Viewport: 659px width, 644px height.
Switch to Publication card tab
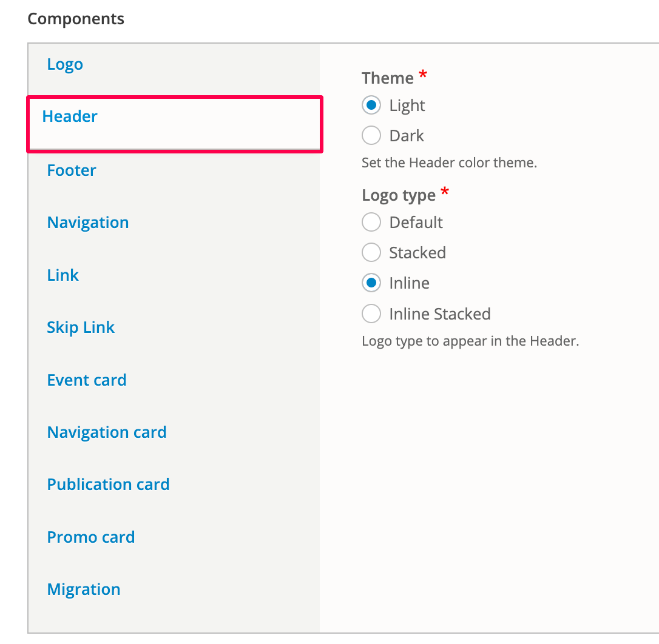(108, 485)
